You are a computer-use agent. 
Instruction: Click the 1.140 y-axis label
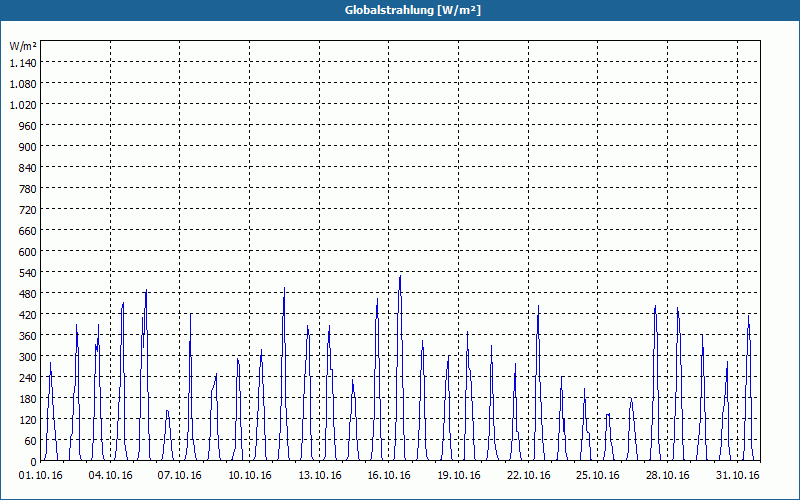[23, 62]
